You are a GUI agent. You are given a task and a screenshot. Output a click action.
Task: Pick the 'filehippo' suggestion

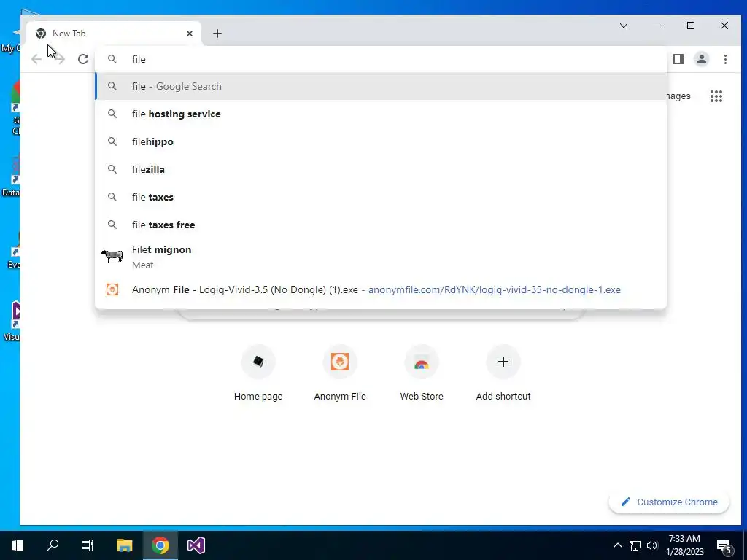(381, 141)
